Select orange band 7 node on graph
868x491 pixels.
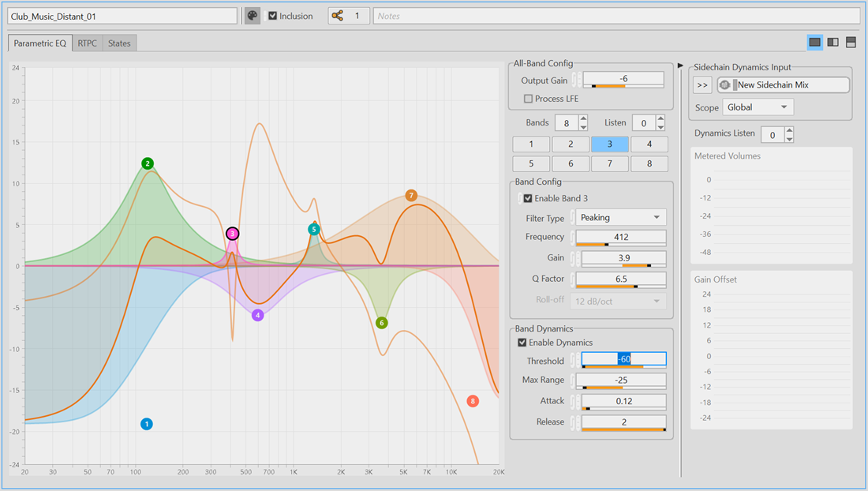(410, 195)
